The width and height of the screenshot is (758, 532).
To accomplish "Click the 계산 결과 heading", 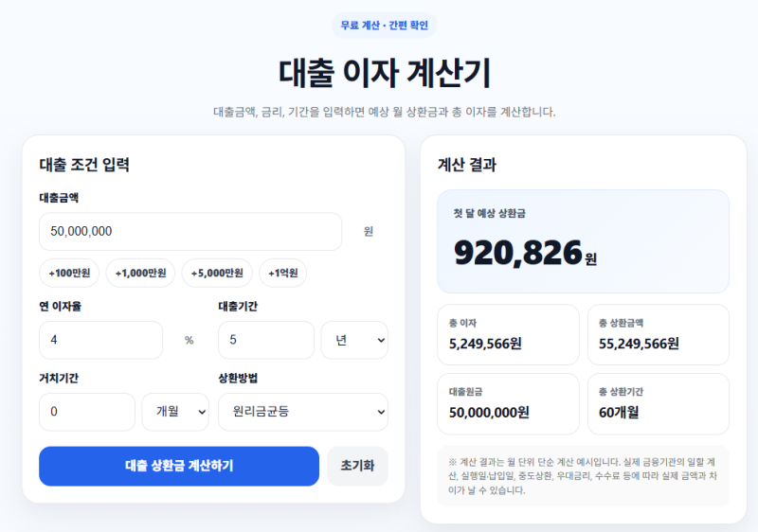I will (x=467, y=165).
